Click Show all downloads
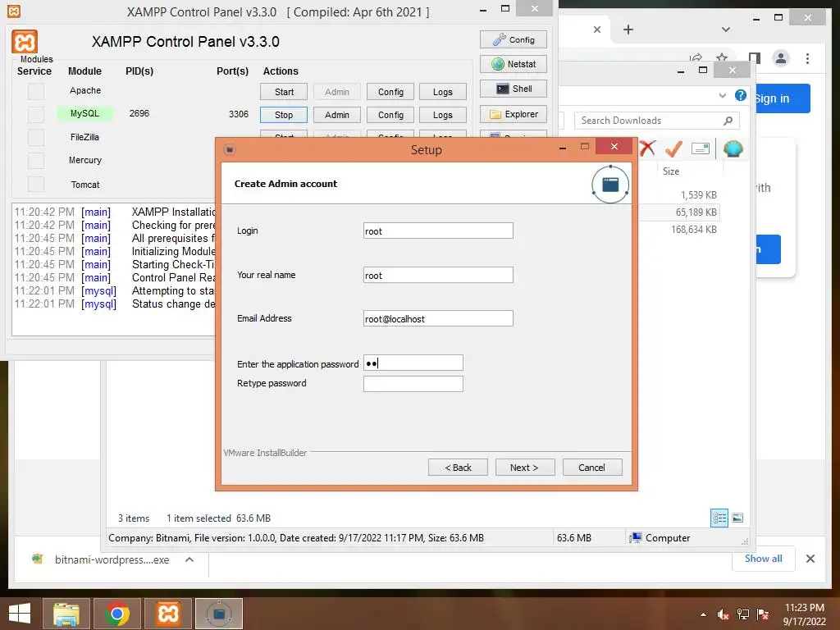 763,559
